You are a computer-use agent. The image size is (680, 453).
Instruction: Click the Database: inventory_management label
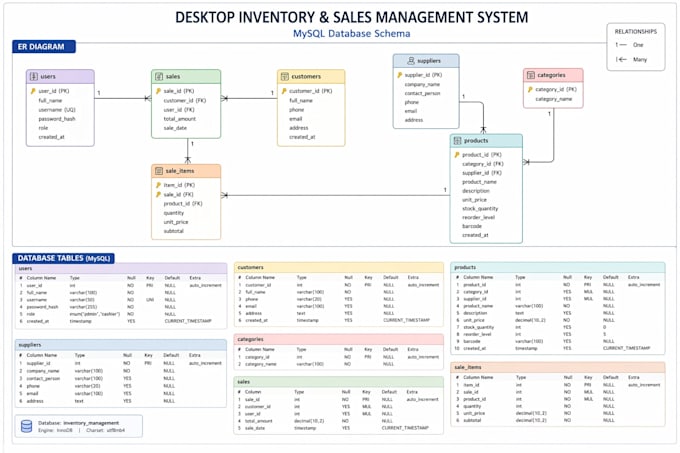pyautogui.click(x=78, y=423)
